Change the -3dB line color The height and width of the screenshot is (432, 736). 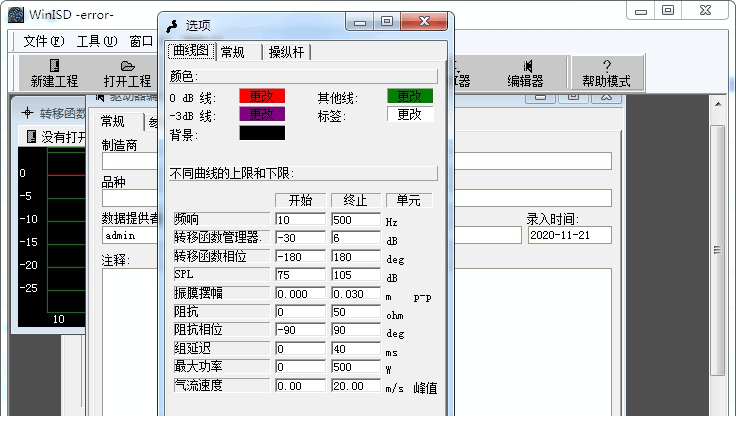point(262,115)
